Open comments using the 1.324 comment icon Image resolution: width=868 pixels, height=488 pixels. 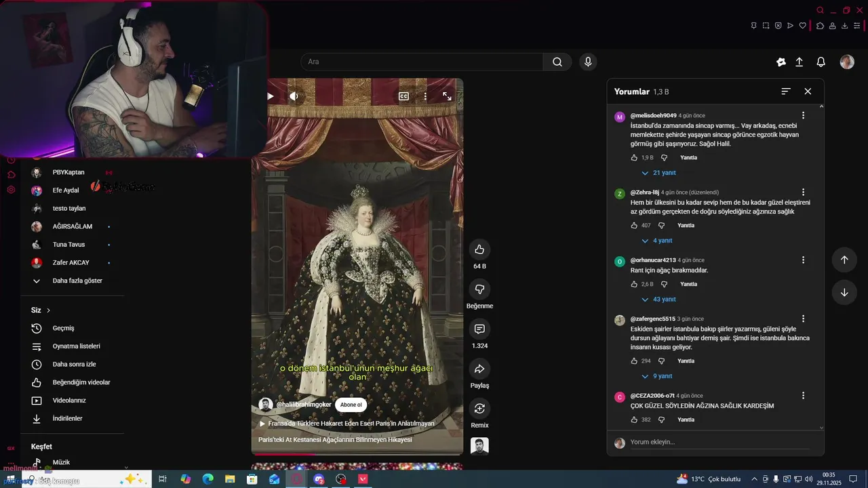(x=479, y=329)
